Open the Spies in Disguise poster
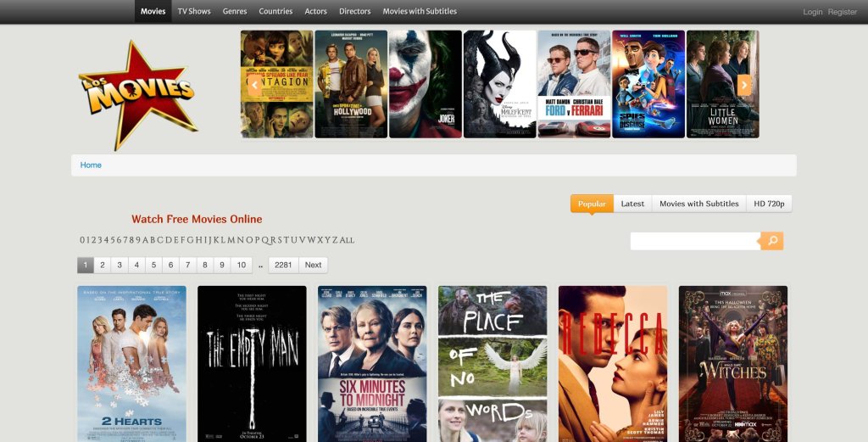The image size is (868, 442). tap(648, 84)
